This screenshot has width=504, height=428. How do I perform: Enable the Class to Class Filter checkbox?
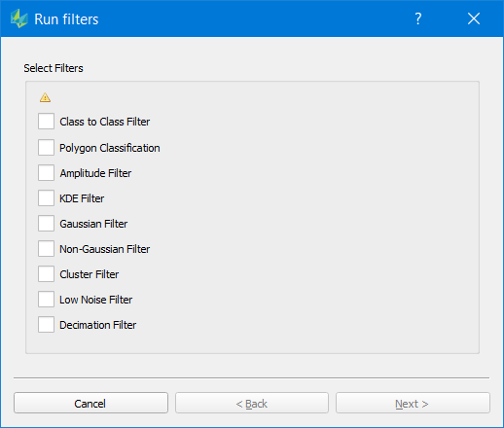pos(46,122)
